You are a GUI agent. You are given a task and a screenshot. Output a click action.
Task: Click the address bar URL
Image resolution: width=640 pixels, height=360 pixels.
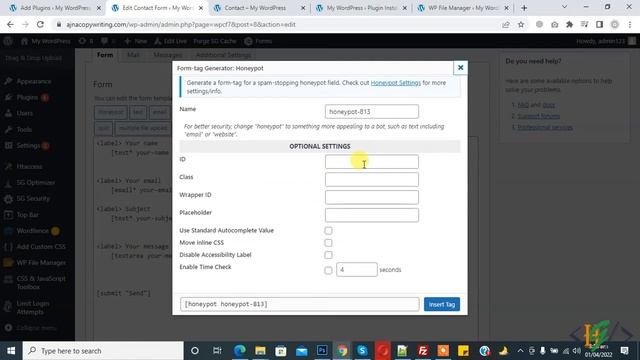click(x=181, y=24)
